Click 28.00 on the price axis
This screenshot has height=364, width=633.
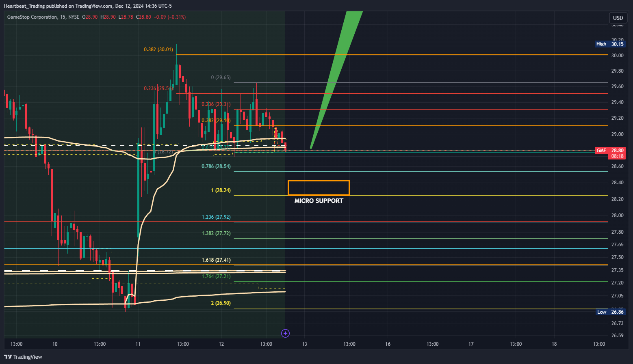[x=617, y=215]
